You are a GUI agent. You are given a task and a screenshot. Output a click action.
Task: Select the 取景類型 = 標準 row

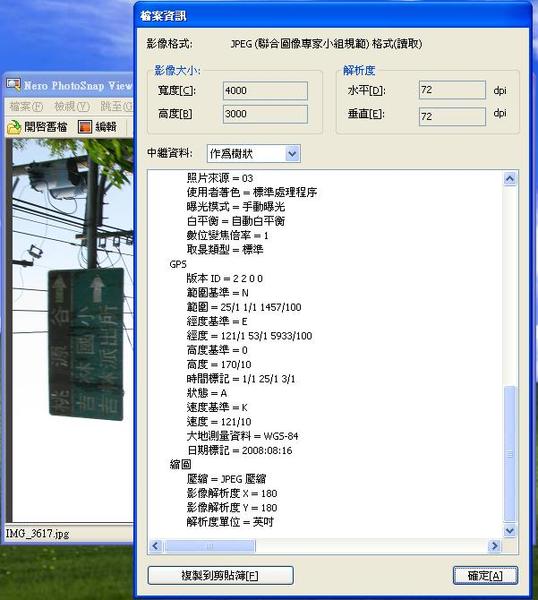(x=225, y=250)
